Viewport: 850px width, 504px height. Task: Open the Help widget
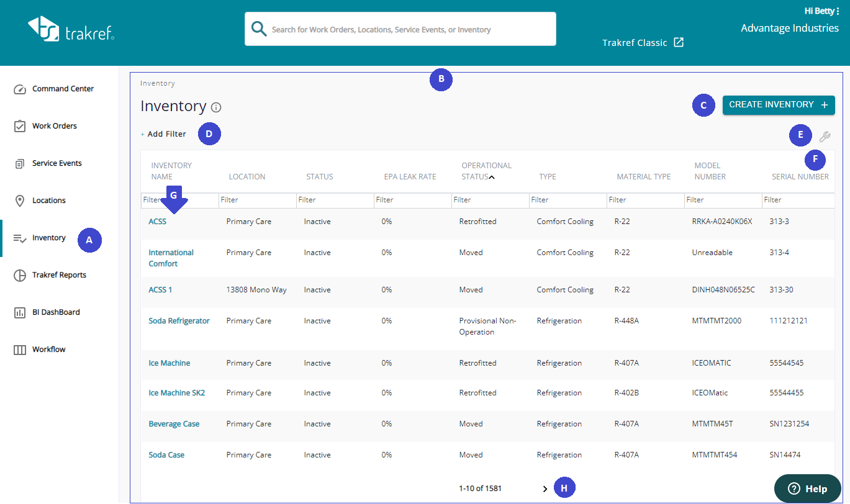(808, 489)
